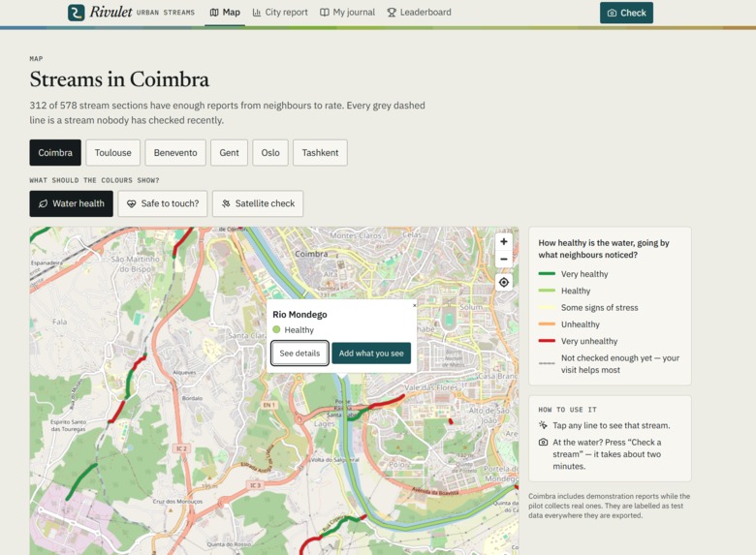Image resolution: width=756 pixels, height=555 pixels.
Task: Select Water health colour mode
Action: tap(72, 203)
